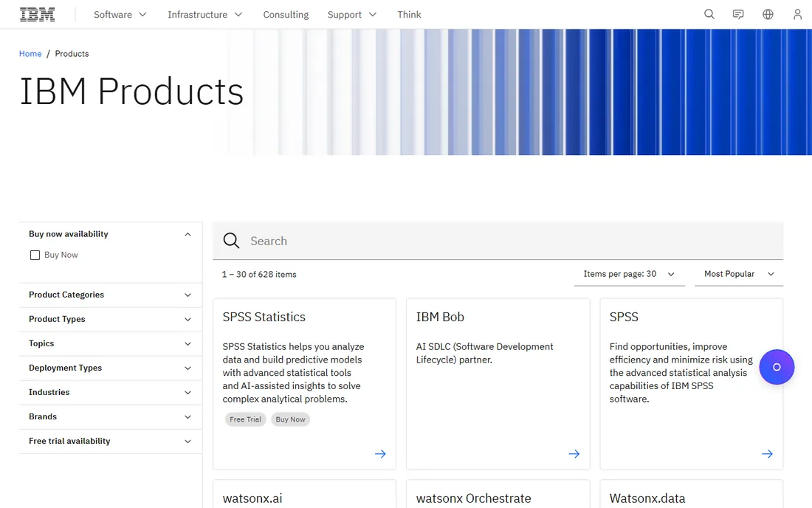
Task: Open the Software menu
Action: [x=120, y=15]
